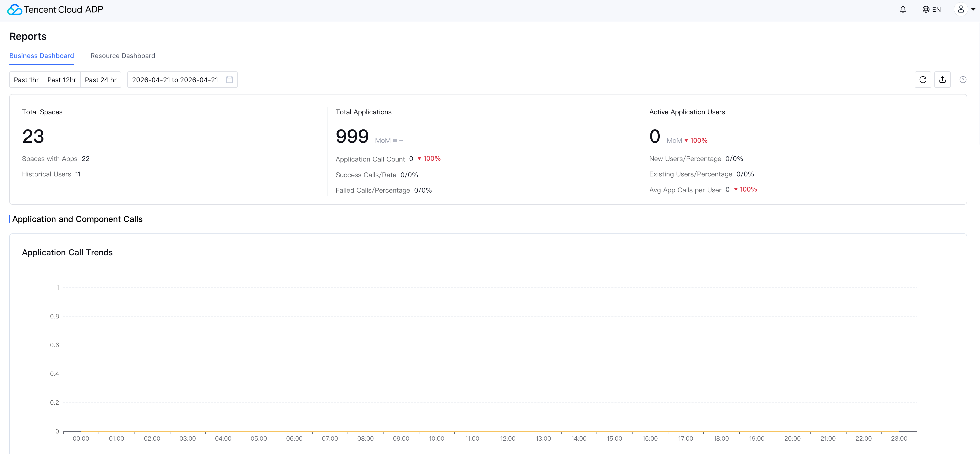
Task: Click the Total Applications 999 value
Action: point(352,136)
